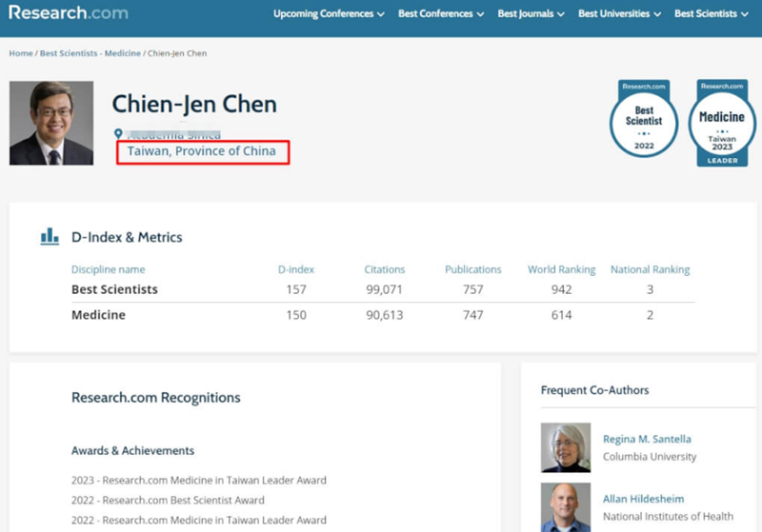The height and width of the screenshot is (532, 762).
Task: Click the Medicine Taiwan 2023 Leader badge
Action: click(x=721, y=123)
